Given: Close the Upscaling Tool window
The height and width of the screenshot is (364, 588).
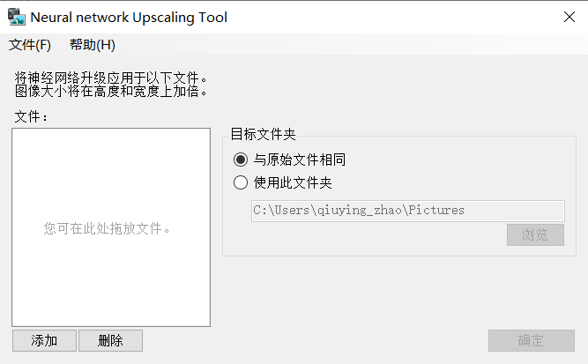Looking at the screenshot, I should 569,17.
